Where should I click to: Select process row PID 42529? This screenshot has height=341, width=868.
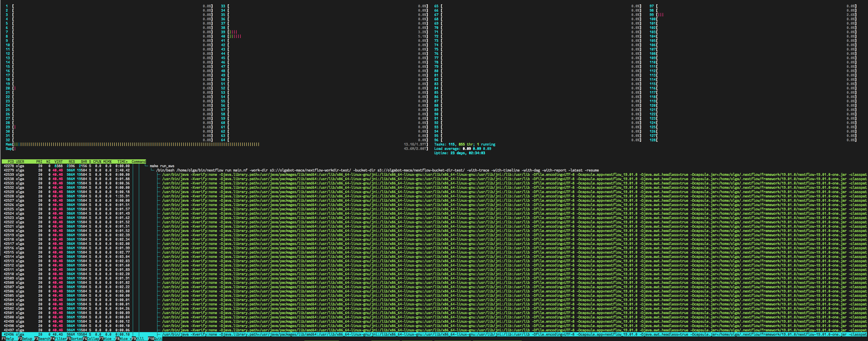pyautogui.click(x=434, y=192)
